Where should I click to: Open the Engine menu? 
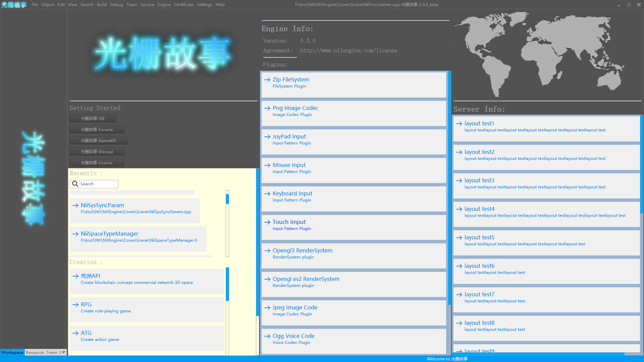coord(164,5)
